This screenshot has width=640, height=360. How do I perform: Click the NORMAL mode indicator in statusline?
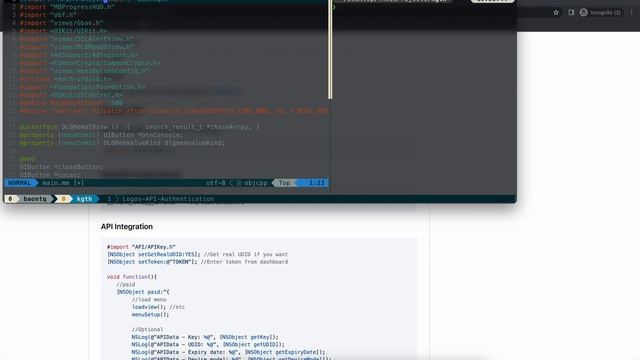(19, 183)
